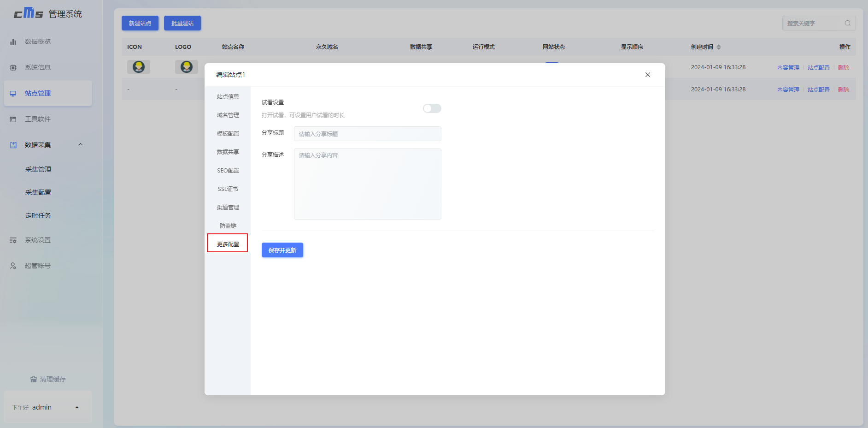Click the 超管账号 user icon
This screenshot has width=868, height=428.
pos(13,266)
